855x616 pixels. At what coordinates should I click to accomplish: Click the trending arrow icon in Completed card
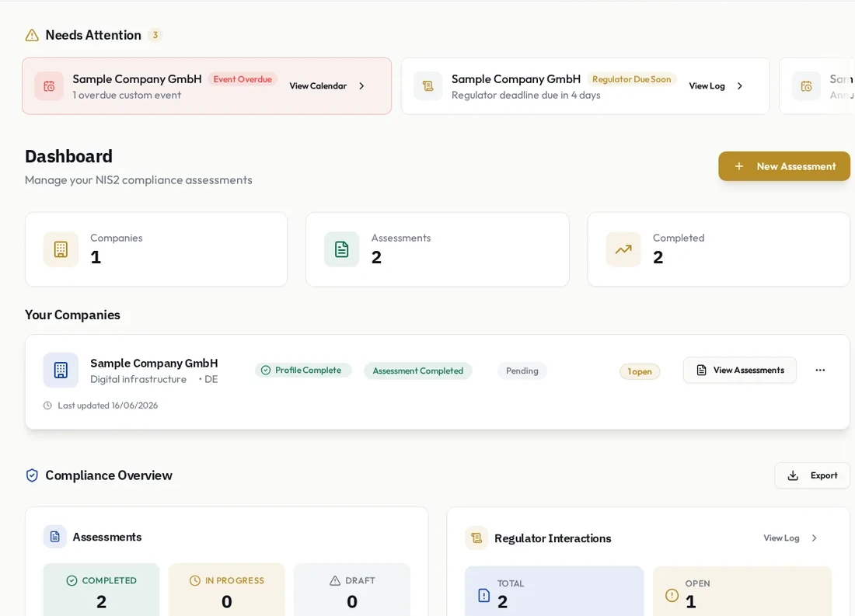[x=623, y=249]
